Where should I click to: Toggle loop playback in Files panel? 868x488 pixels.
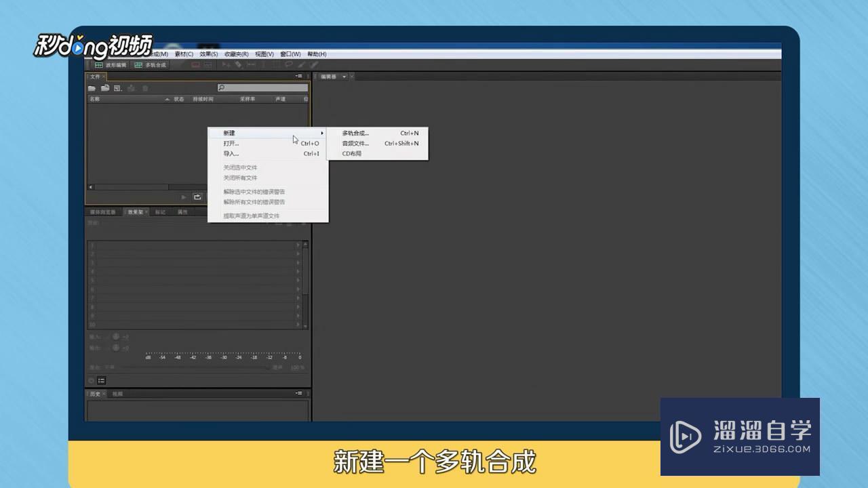(x=197, y=197)
